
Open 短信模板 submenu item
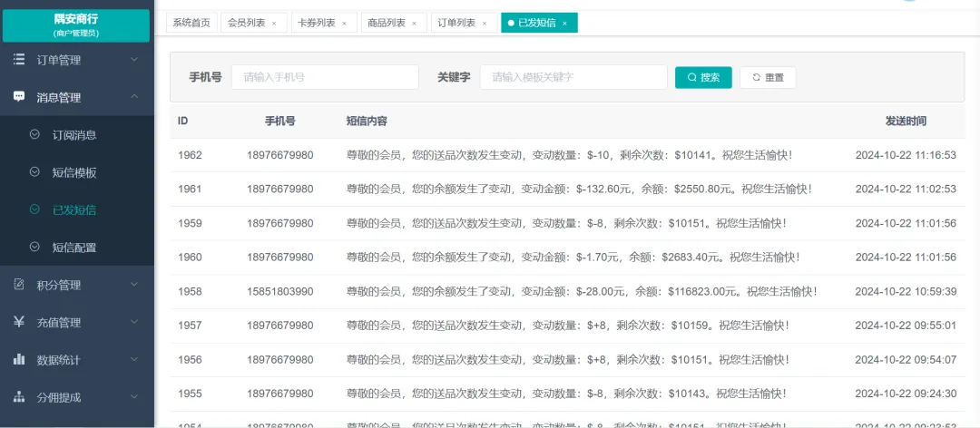pos(74,172)
